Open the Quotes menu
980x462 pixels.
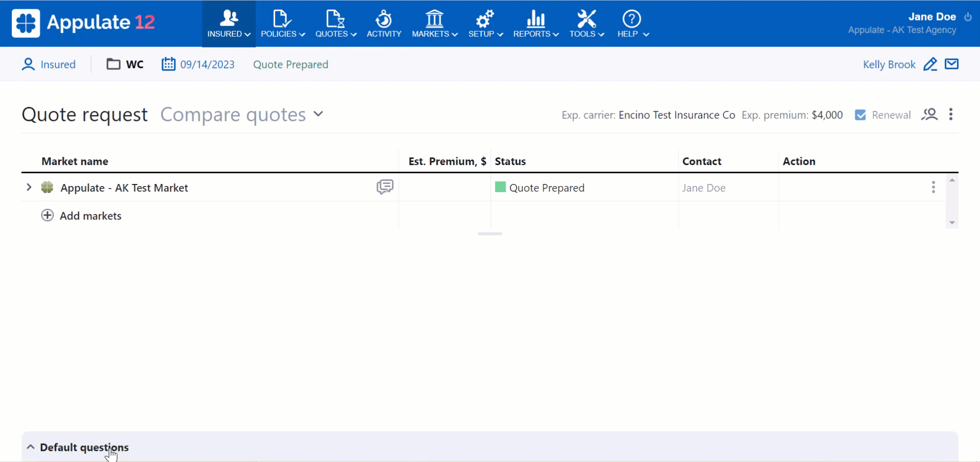pos(336,24)
